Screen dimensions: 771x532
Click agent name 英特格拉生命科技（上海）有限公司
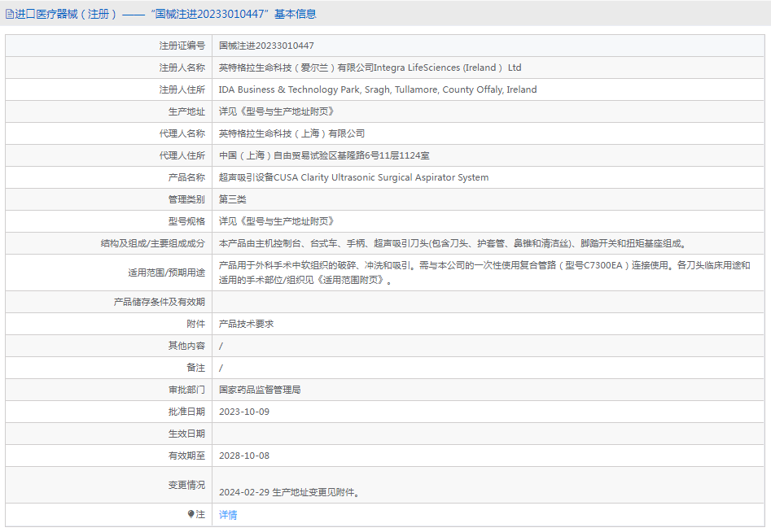tap(291, 133)
